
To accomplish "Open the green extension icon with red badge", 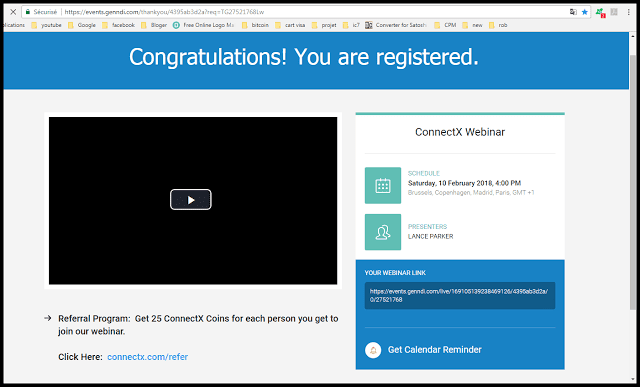I will pos(600,12).
